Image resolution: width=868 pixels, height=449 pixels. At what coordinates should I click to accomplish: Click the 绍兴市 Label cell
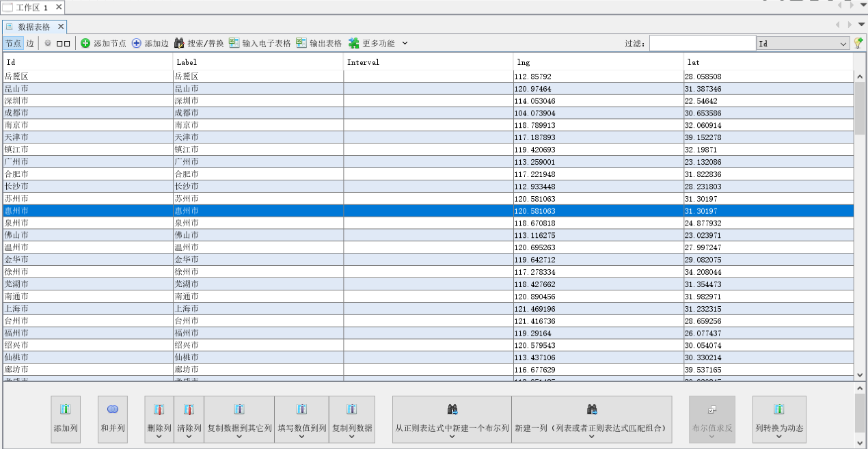258,345
